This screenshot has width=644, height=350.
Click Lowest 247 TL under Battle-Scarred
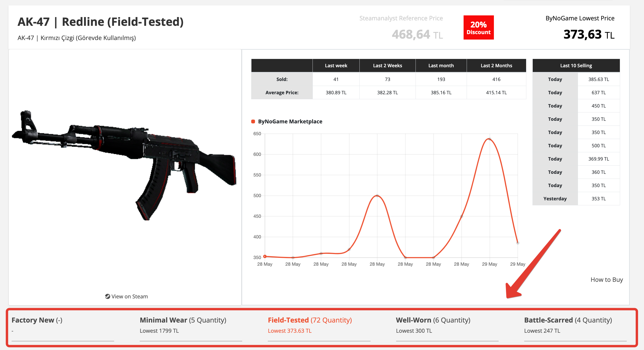pyautogui.click(x=542, y=331)
